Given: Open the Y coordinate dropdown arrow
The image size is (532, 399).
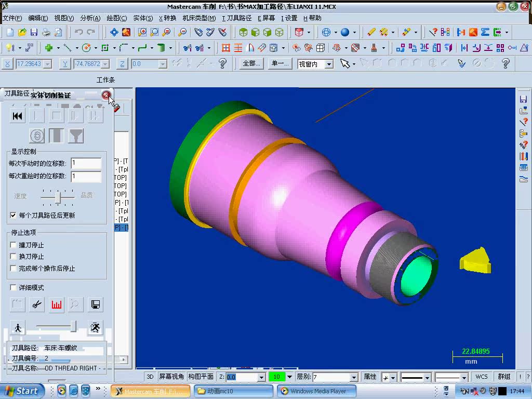Looking at the screenshot, I should (105, 64).
